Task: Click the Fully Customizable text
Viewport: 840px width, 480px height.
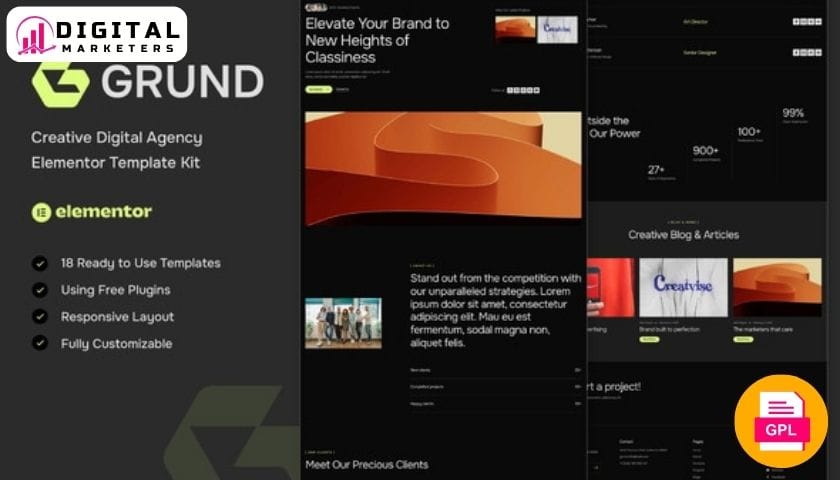Action: pyautogui.click(x=117, y=343)
